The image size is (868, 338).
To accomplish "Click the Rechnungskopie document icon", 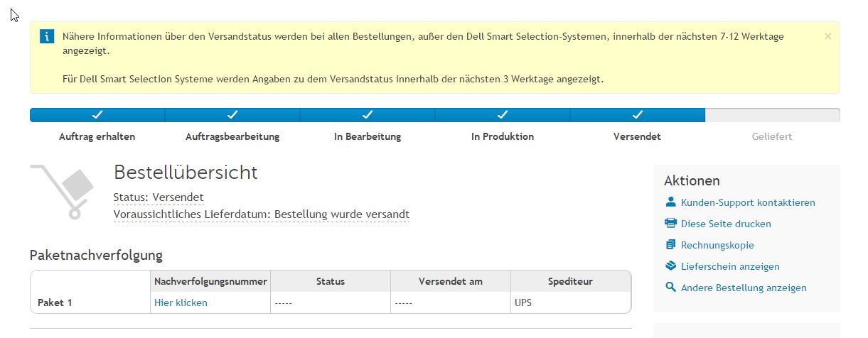I will click(670, 245).
